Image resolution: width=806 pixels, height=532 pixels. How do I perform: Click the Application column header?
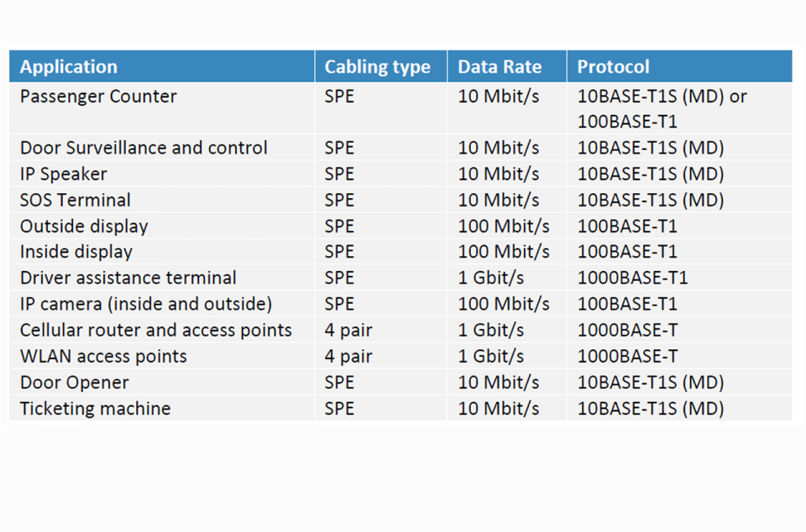69,67
